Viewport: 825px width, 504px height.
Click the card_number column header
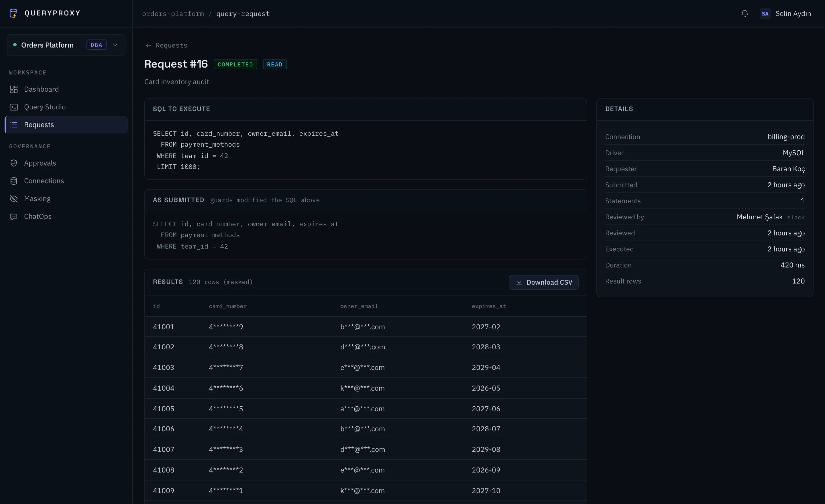click(228, 306)
